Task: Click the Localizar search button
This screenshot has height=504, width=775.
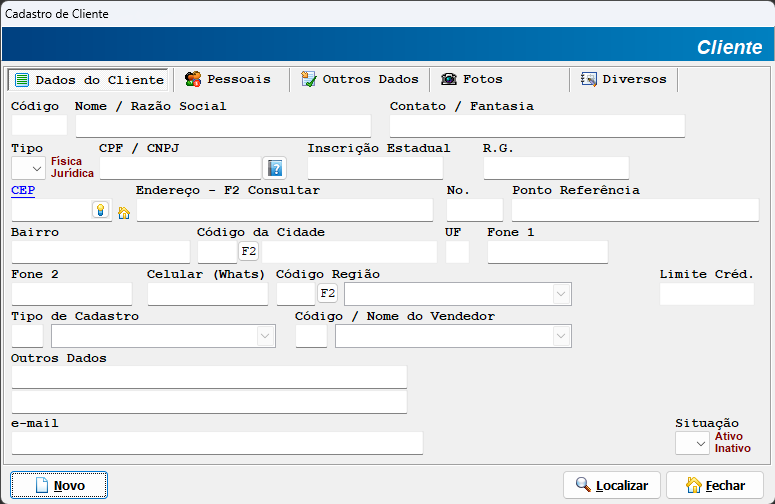Action: pos(612,486)
